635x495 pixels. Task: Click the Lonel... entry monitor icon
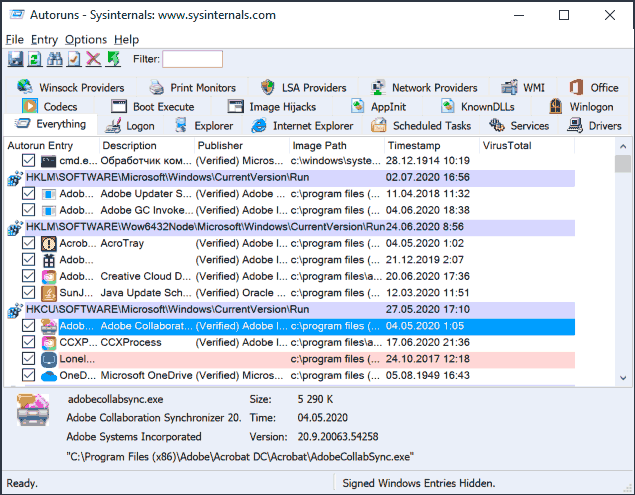[49, 359]
